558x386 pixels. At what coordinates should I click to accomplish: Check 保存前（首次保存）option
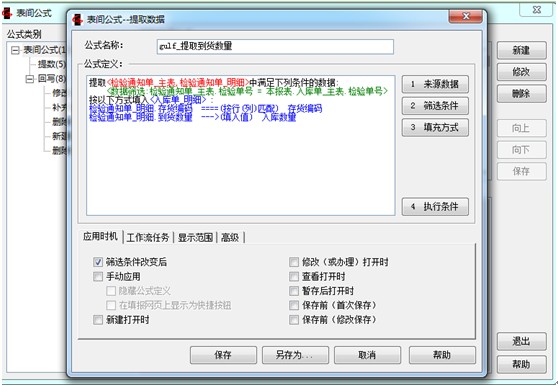294,305
